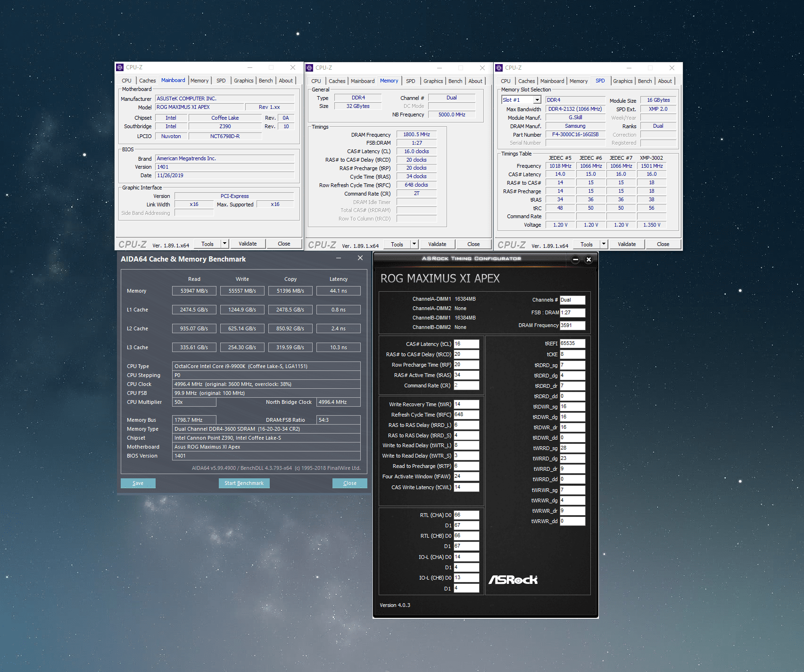Click tCKE field showing 8

pos(572,354)
